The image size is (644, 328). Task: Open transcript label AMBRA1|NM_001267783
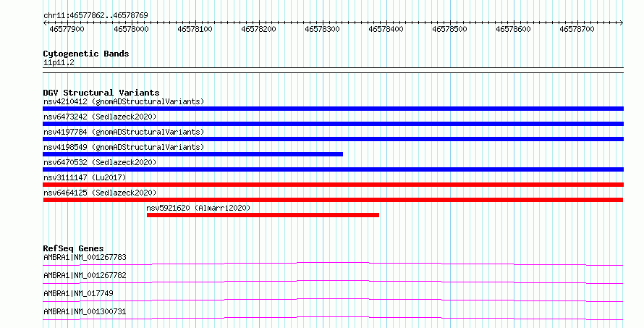(85, 257)
